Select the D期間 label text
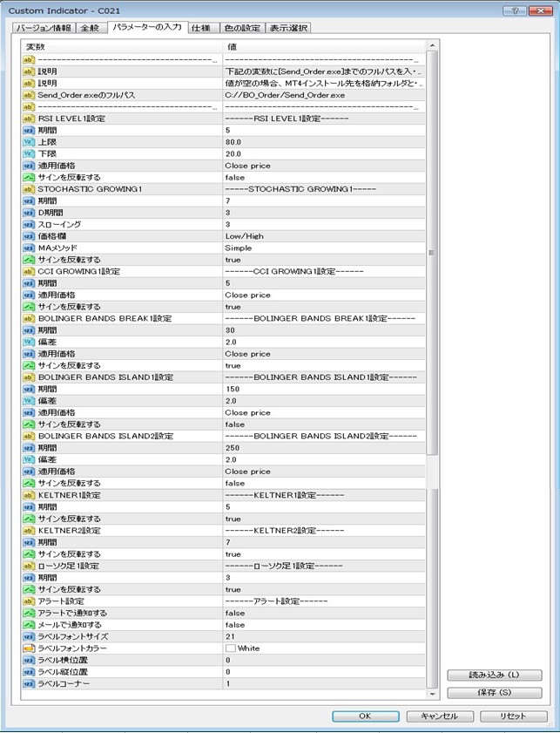This screenshot has width=560, height=733. tap(51, 213)
